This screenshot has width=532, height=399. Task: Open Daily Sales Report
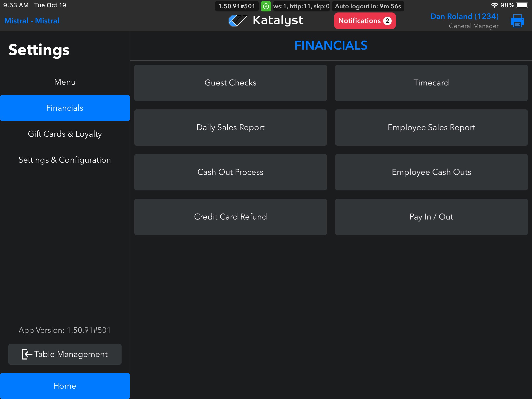[x=230, y=128]
